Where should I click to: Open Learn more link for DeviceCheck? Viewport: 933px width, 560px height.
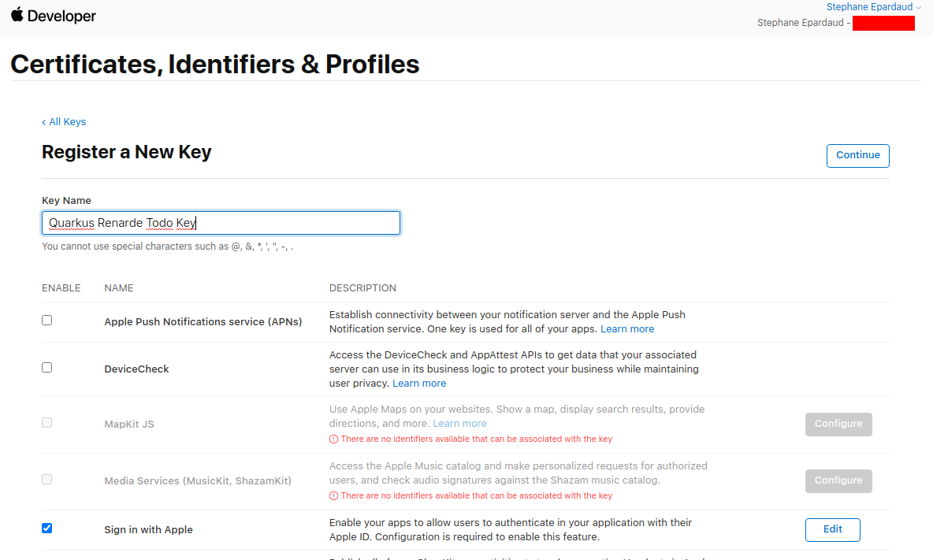[x=419, y=384]
